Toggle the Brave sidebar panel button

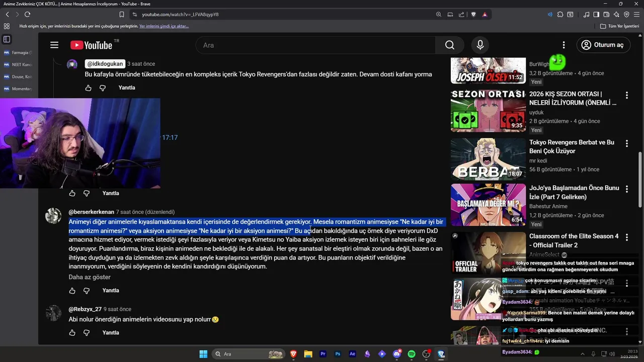point(596,15)
